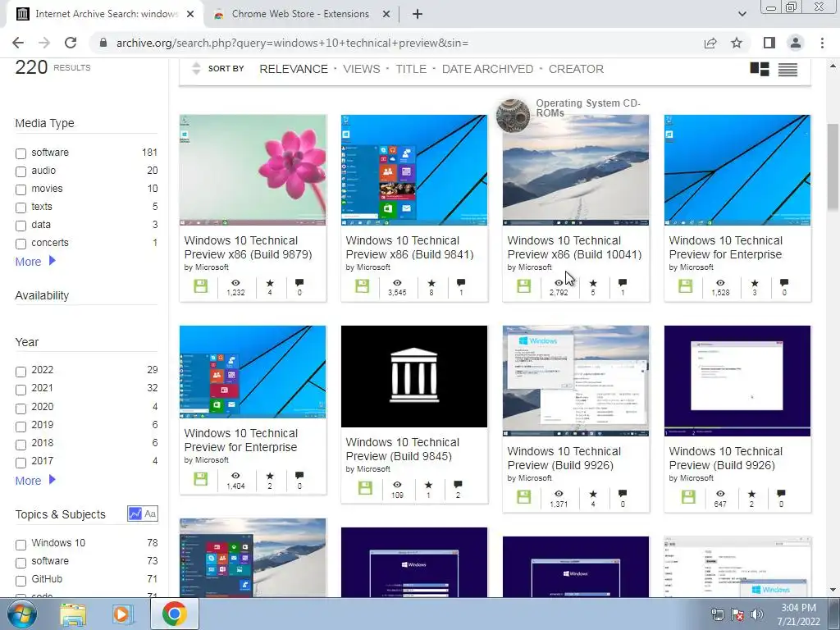The width and height of the screenshot is (840, 630).
Task: Open the Chrome tab search chevron
Action: pos(742,14)
